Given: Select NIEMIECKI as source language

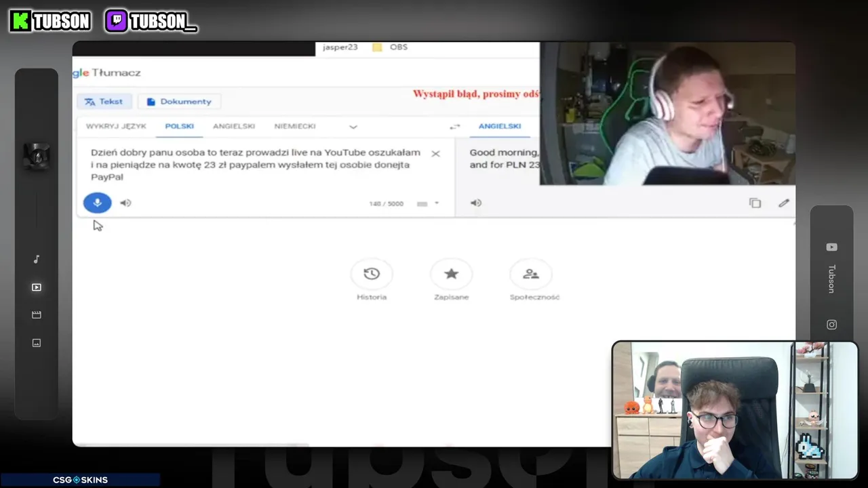Looking at the screenshot, I should 295,126.
